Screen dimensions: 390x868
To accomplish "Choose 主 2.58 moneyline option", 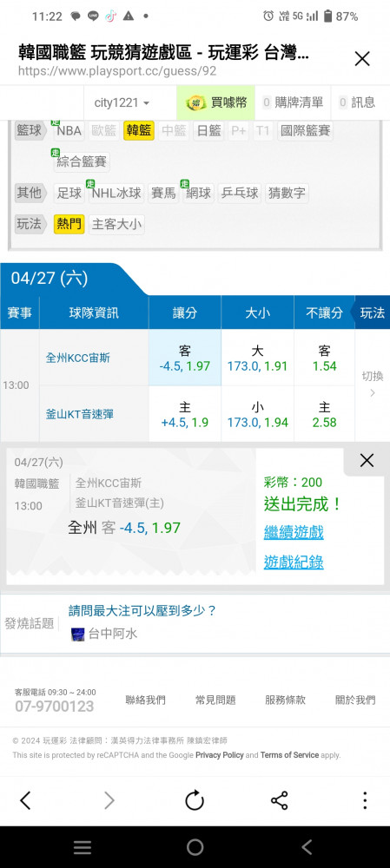I will [x=325, y=415].
